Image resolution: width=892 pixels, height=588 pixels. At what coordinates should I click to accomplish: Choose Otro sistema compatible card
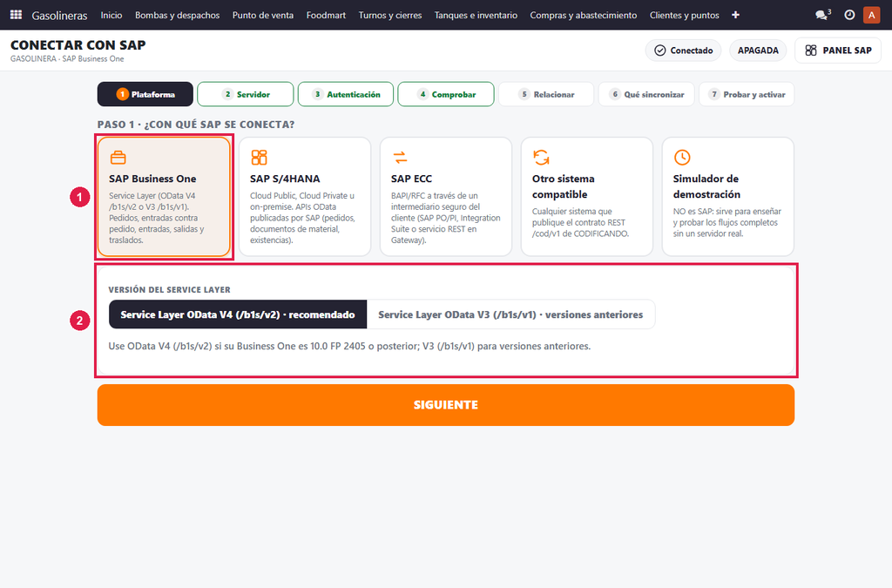pyautogui.click(x=587, y=197)
